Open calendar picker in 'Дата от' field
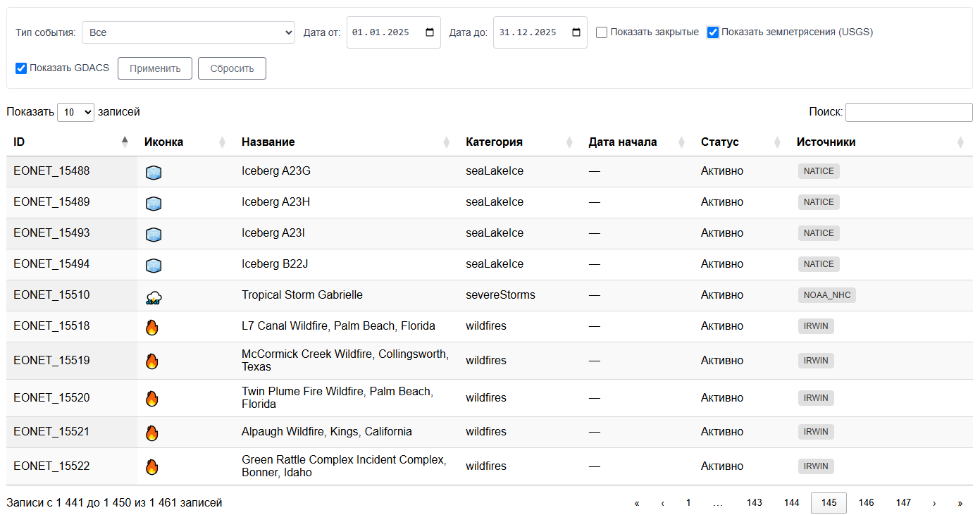This screenshot has height=515, width=980. pyautogui.click(x=430, y=32)
